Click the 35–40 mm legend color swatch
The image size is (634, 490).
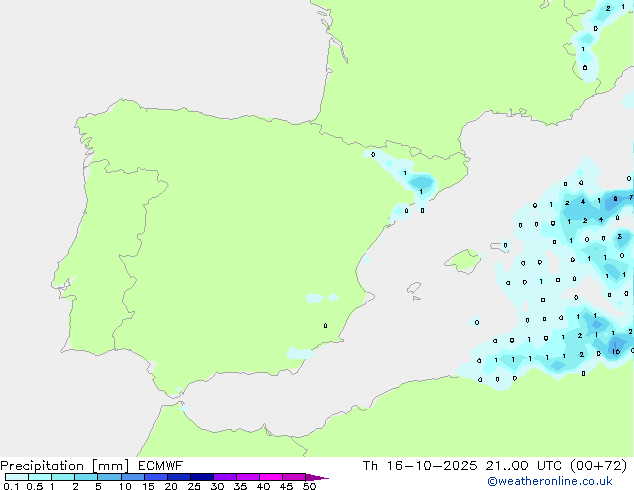pos(248,477)
